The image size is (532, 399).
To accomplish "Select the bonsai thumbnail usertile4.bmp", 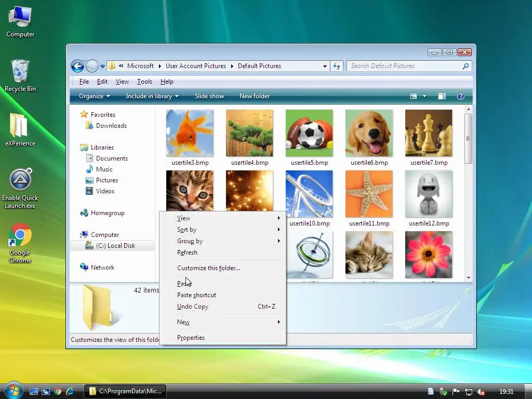I will point(250,133).
